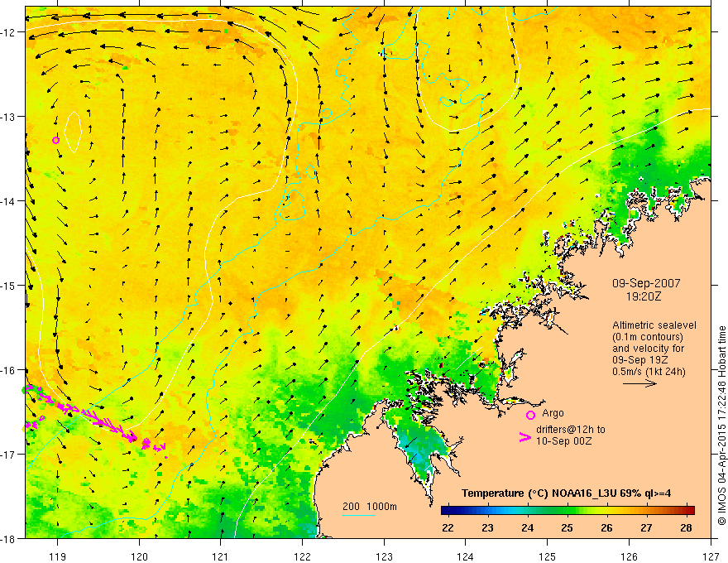The height and width of the screenshot is (563, 728).
Task: Click the drifters legend magenta arrowhead
Action: tap(525, 437)
